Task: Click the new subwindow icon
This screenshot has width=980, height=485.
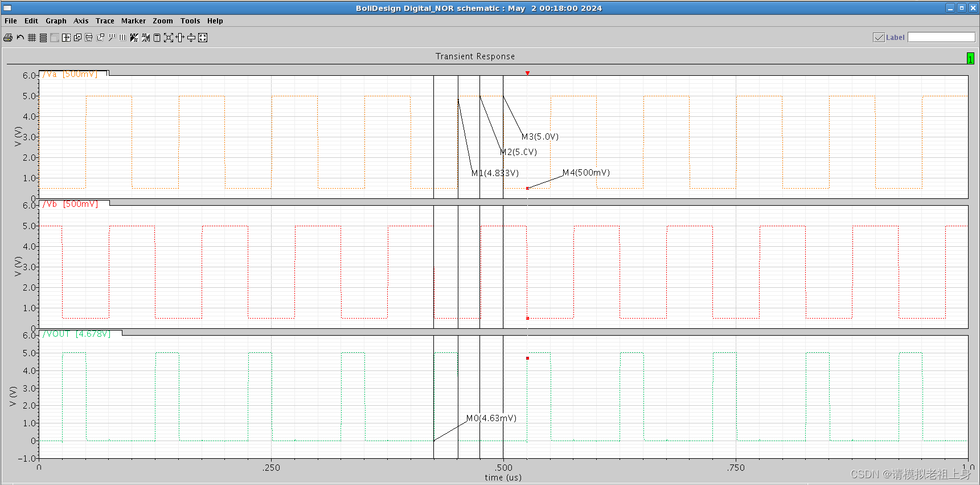Action: click(100, 38)
